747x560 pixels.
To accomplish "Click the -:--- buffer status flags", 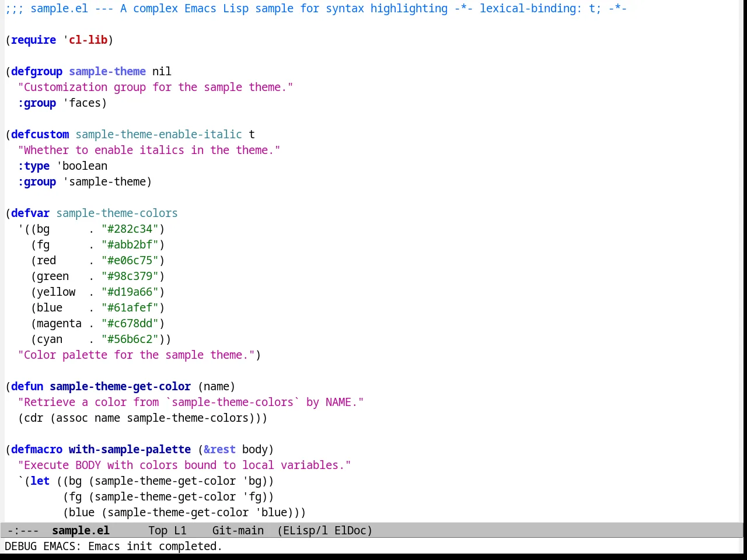I will point(23,530).
